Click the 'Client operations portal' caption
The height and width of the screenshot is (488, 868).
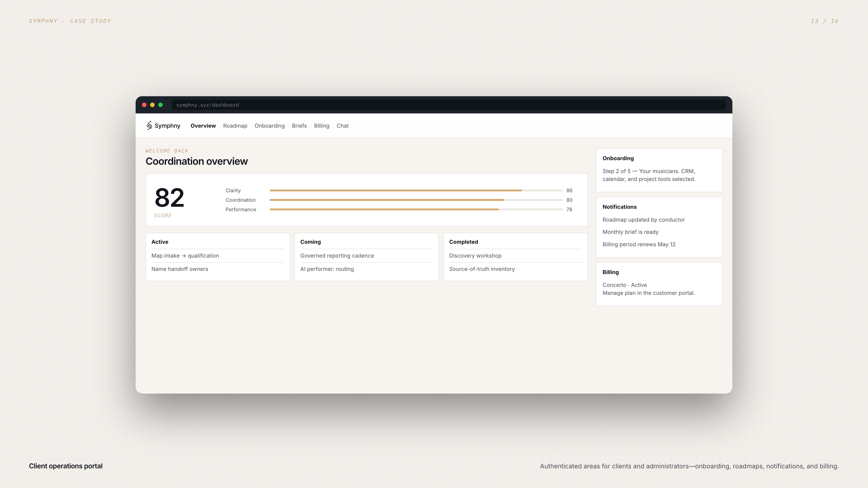[x=66, y=466]
